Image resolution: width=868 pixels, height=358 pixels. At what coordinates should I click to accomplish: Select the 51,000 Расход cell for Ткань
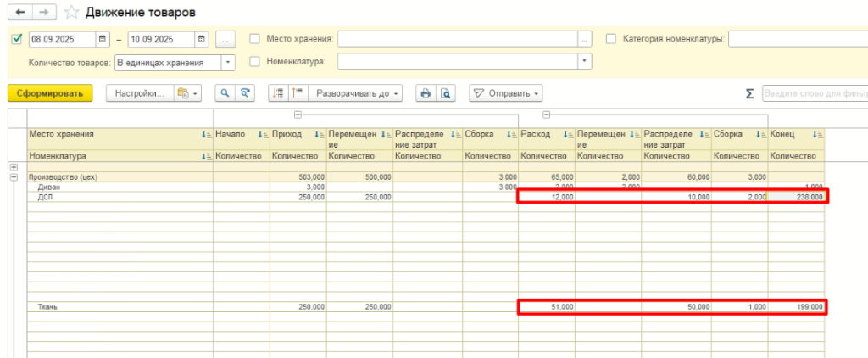pyautogui.click(x=547, y=306)
